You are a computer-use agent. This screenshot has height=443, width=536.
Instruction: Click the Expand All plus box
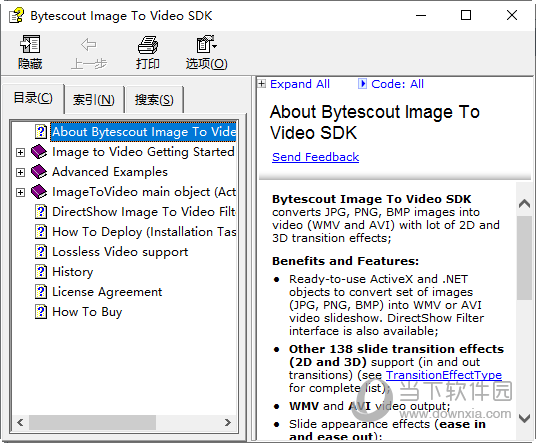coord(262,83)
